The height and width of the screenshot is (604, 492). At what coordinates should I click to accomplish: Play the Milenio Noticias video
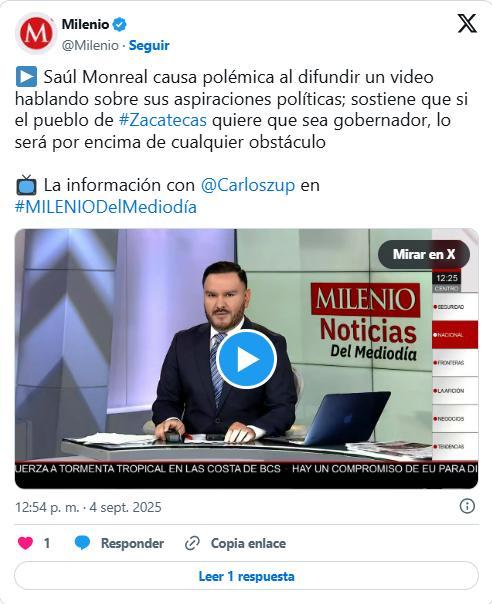click(x=247, y=359)
